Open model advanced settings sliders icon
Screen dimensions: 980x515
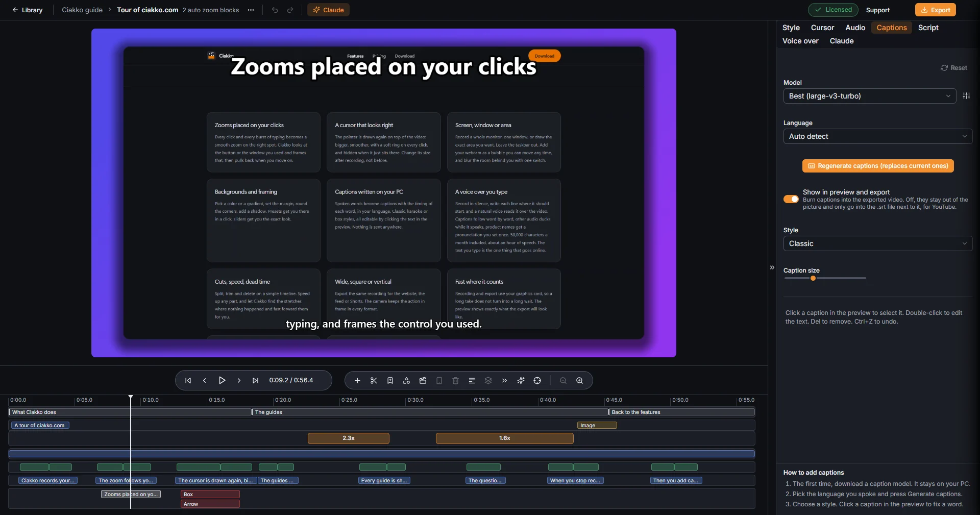[x=966, y=96]
